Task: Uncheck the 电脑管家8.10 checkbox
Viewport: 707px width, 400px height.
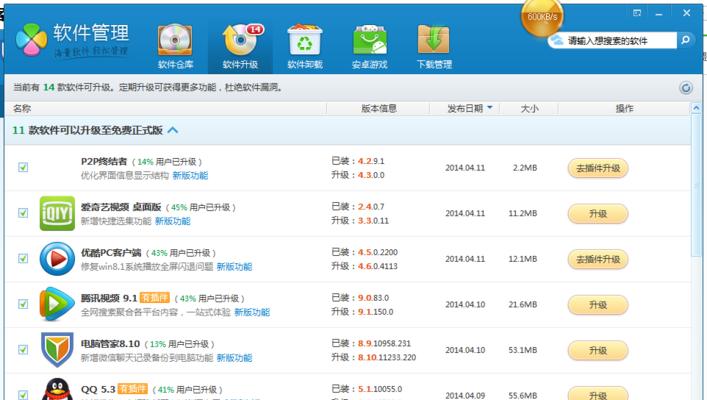Action: [x=23, y=349]
